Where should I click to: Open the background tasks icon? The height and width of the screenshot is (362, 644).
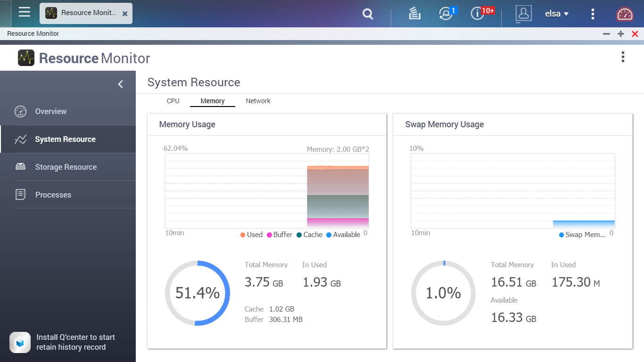[414, 14]
